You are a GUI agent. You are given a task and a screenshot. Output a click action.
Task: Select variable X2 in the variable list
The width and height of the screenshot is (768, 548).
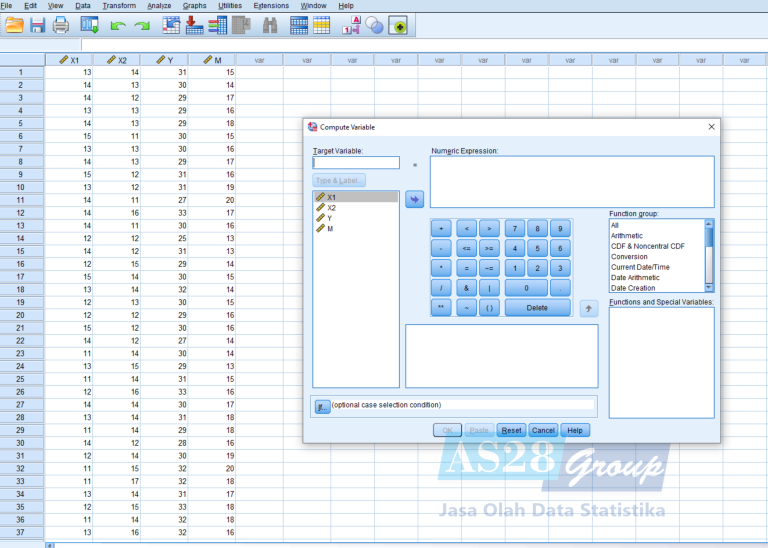click(x=333, y=208)
